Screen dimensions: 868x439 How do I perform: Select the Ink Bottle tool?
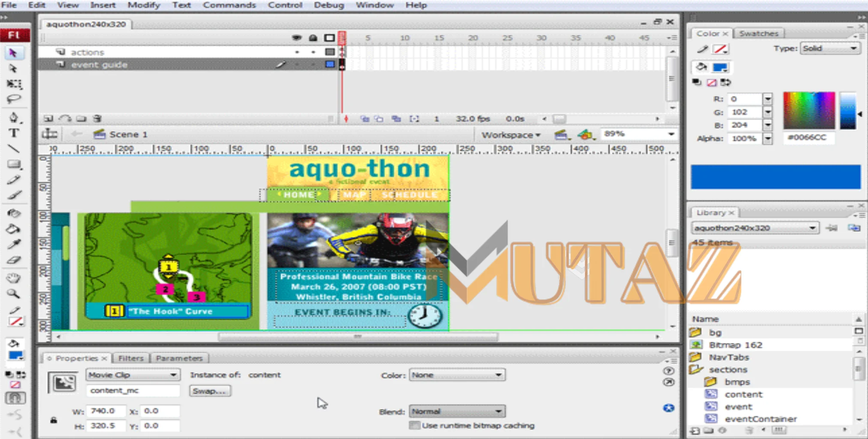click(13, 213)
